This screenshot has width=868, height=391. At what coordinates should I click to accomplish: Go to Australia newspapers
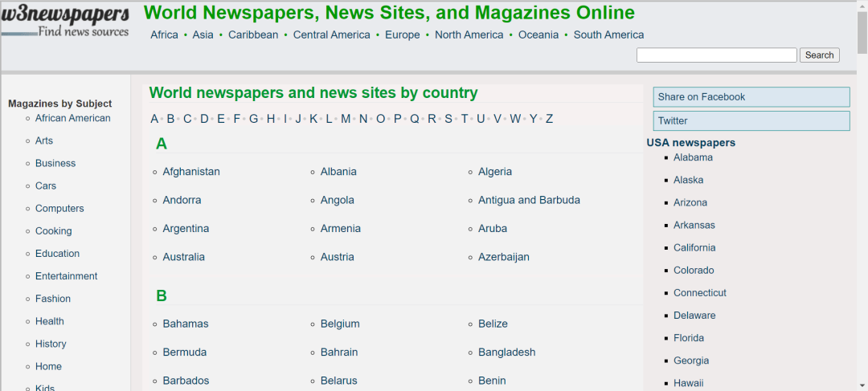point(184,257)
